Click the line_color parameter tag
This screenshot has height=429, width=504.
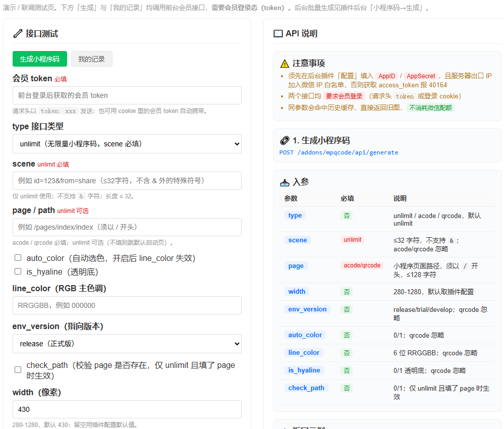304,352
